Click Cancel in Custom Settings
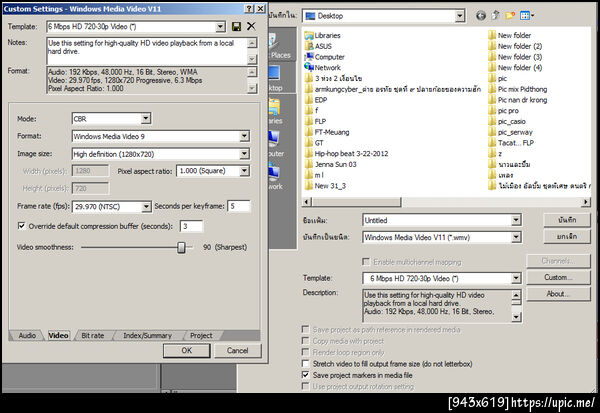The width and height of the screenshot is (600, 413). [237, 350]
